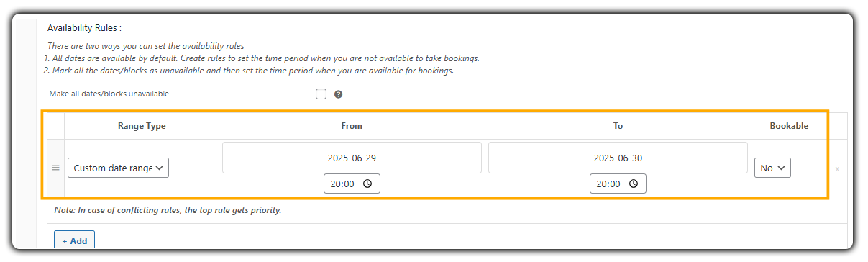Click the From column header
868x262 pixels.
point(352,125)
